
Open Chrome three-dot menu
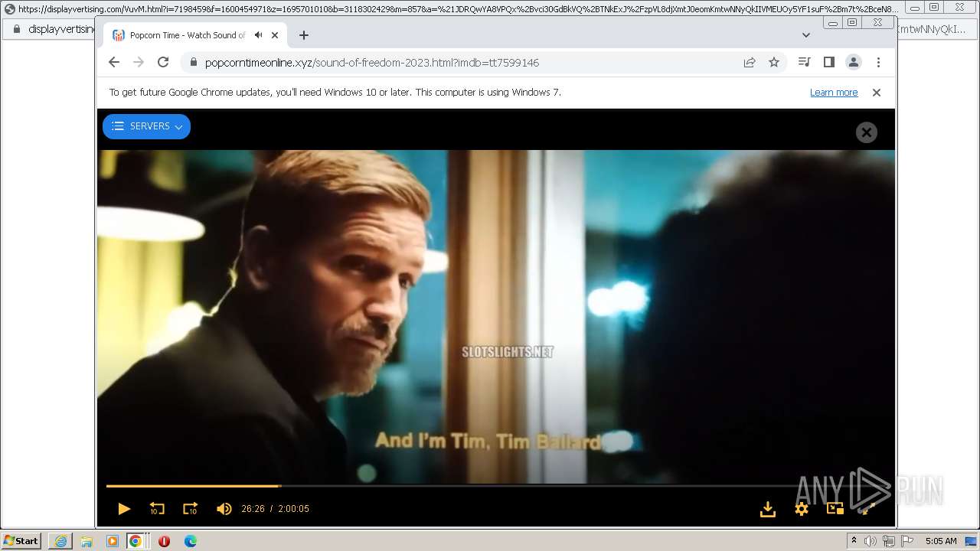878,62
